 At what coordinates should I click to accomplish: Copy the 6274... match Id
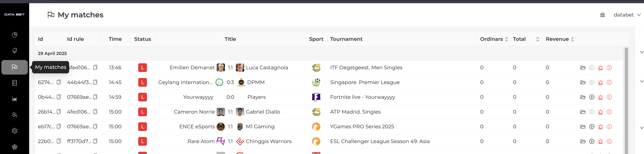59,82
